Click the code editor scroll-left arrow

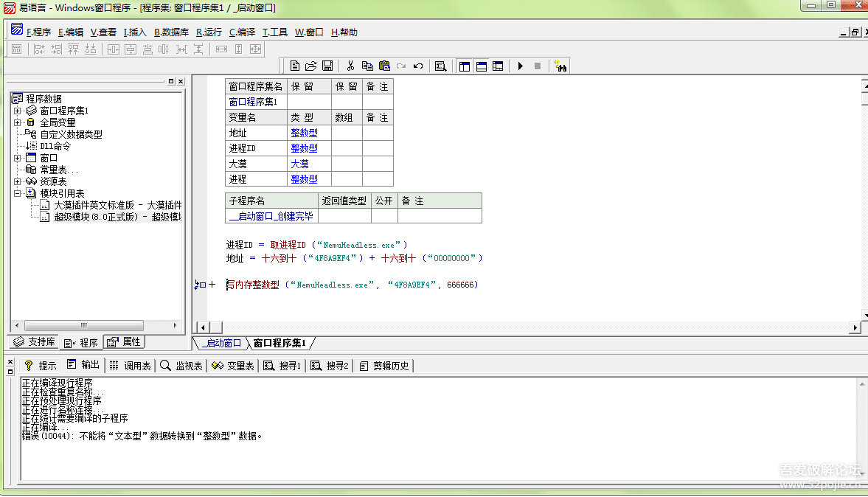click(203, 327)
